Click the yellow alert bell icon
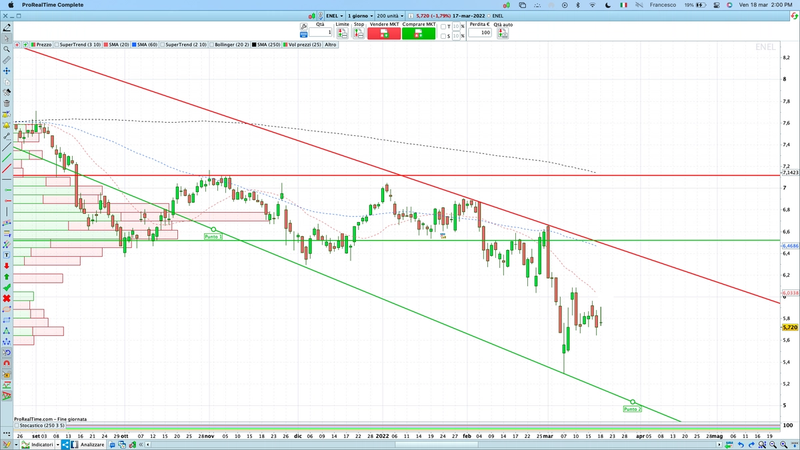This screenshot has width=800, height=450. tap(7, 125)
